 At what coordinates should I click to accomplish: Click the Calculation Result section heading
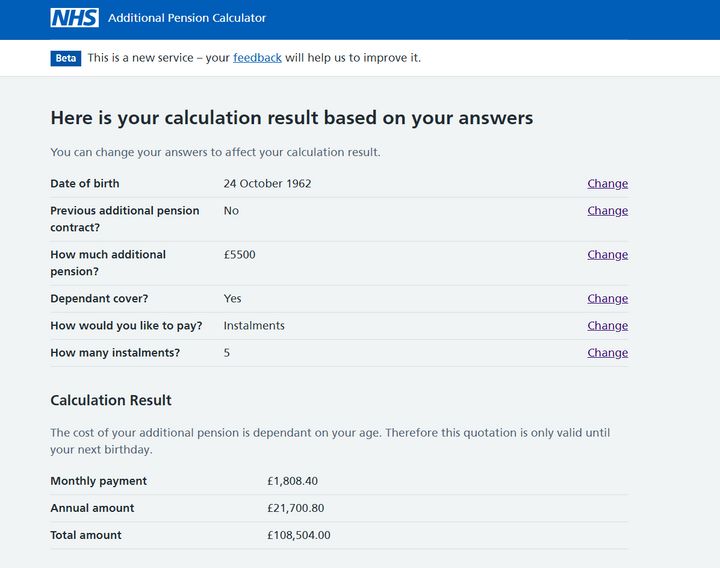coord(111,400)
